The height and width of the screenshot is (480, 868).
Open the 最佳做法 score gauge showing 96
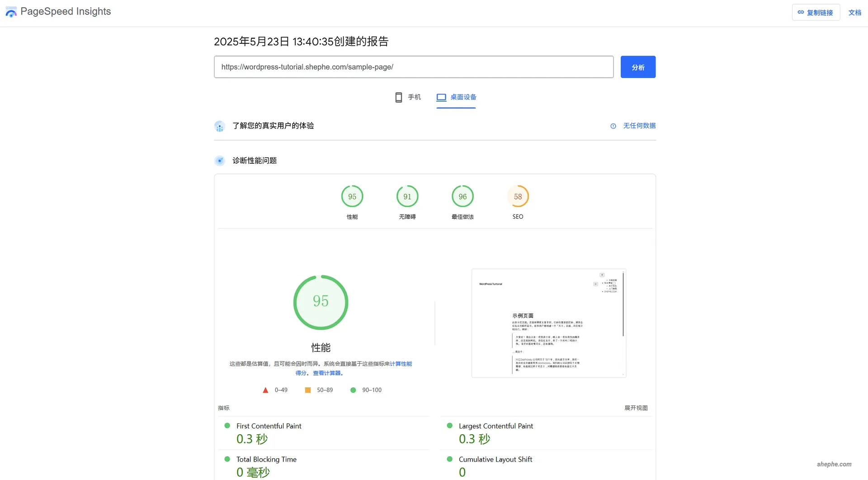click(462, 196)
